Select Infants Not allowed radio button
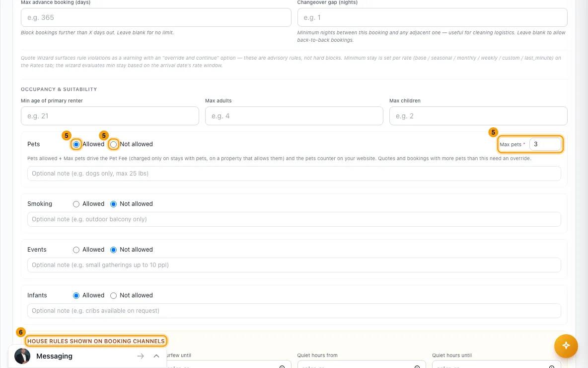Image resolution: width=588 pixels, height=368 pixels. coord(113,295)
